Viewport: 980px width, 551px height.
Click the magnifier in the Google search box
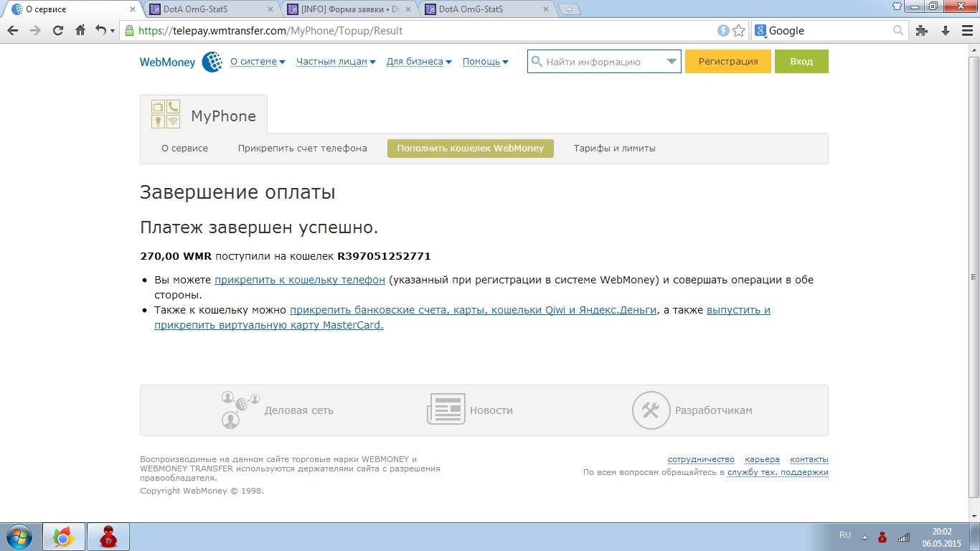pos(898,31)
